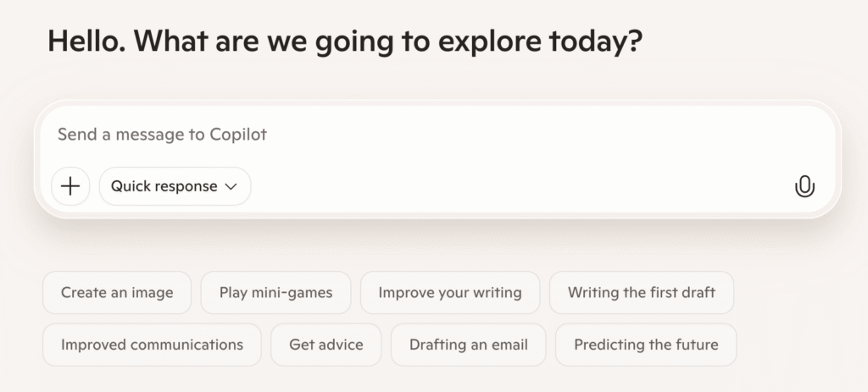This screenshot has width=868, height=392.
Task: Click the chevron arrow beside Quick response
Action: pos(231,187)
